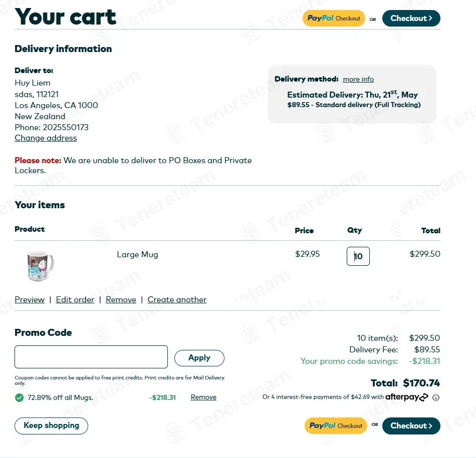Select the Standard delivery option text
Viewport: 476px width, 458px height.
click(354, 105)
